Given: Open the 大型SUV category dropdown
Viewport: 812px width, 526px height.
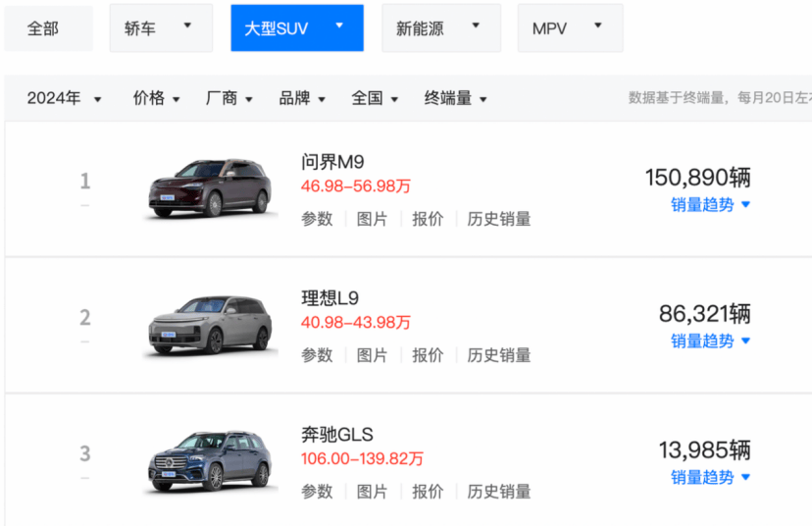Looking at the screenshot, I should point(296,28).
